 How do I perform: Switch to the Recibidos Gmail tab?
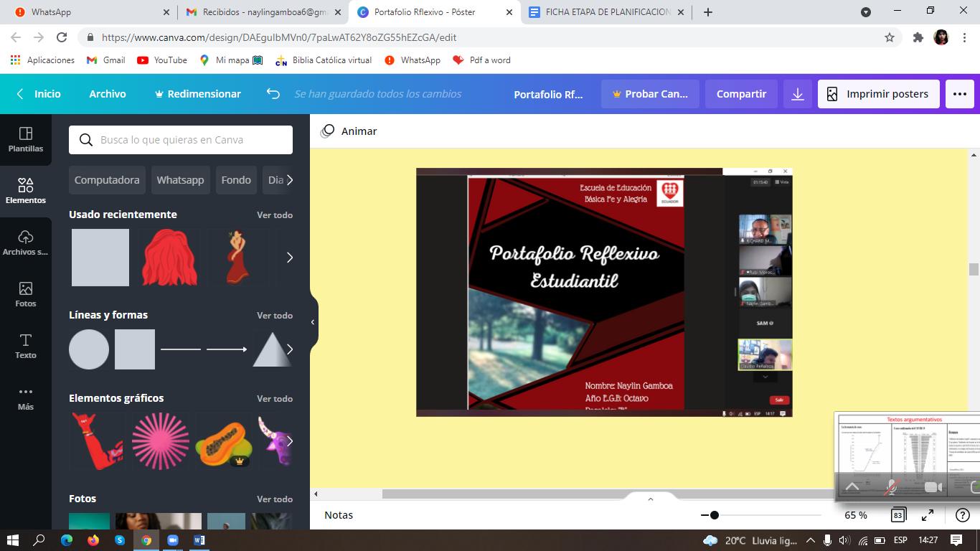tap(262, 12)
